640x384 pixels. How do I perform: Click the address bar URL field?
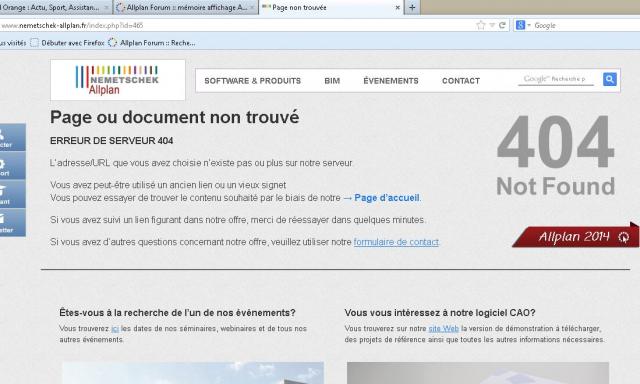tap(237, 25)
